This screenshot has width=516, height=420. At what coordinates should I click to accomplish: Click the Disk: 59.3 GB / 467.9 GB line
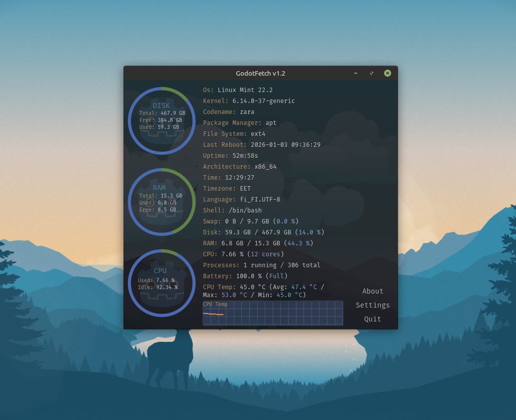click(x=264, y=232)
